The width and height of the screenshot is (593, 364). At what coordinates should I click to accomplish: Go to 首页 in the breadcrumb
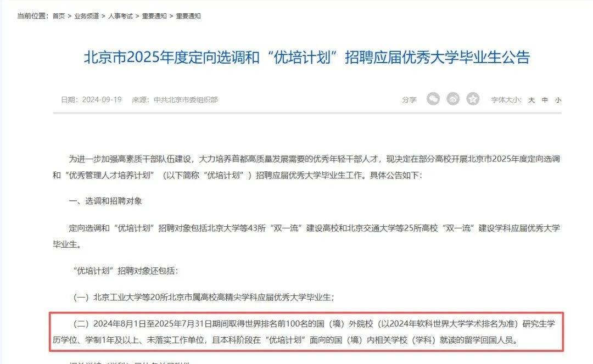59,16
